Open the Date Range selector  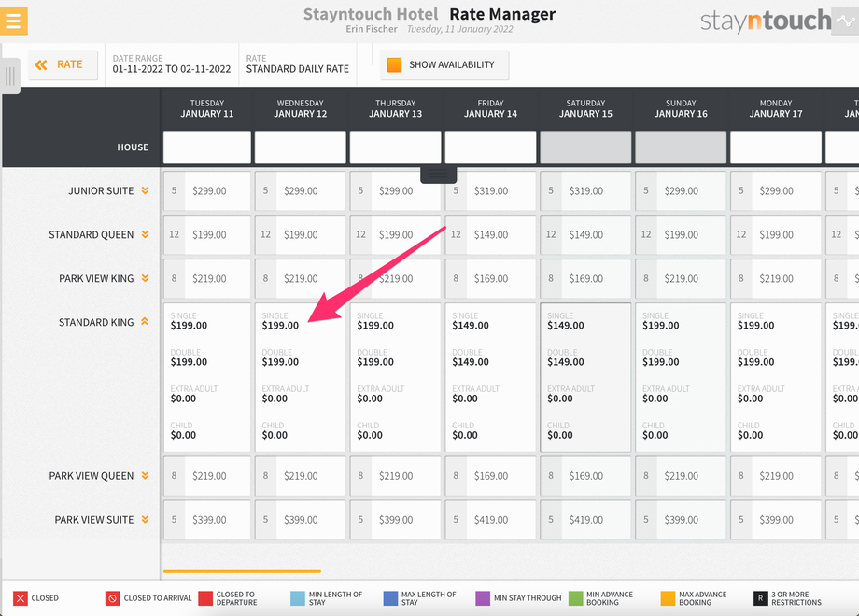pos(172,64)
